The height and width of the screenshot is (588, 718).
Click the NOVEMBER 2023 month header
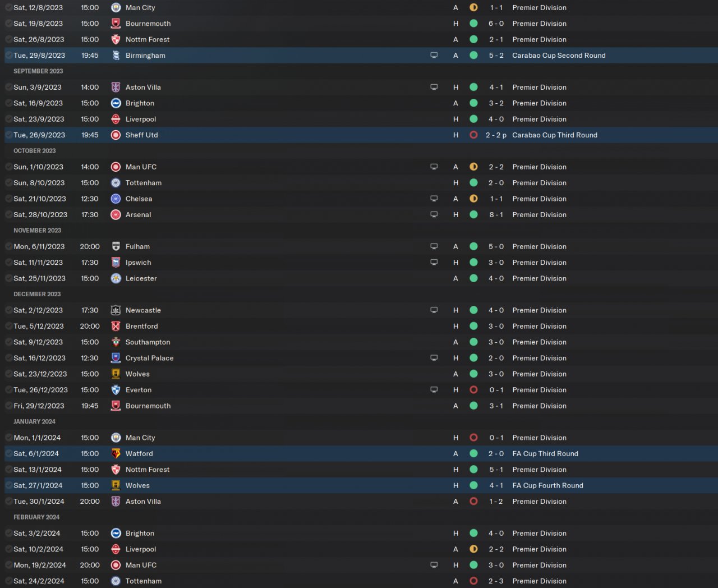pos(37,231)
